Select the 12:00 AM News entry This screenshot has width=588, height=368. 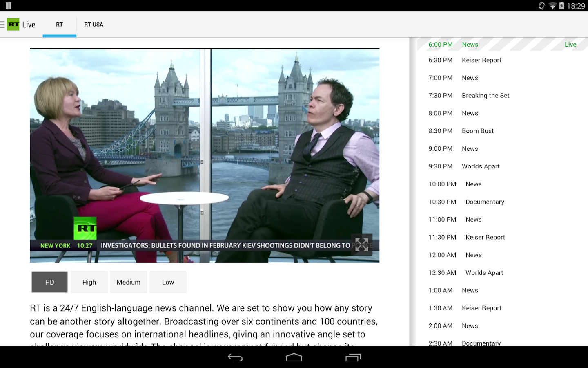(502, 255)
